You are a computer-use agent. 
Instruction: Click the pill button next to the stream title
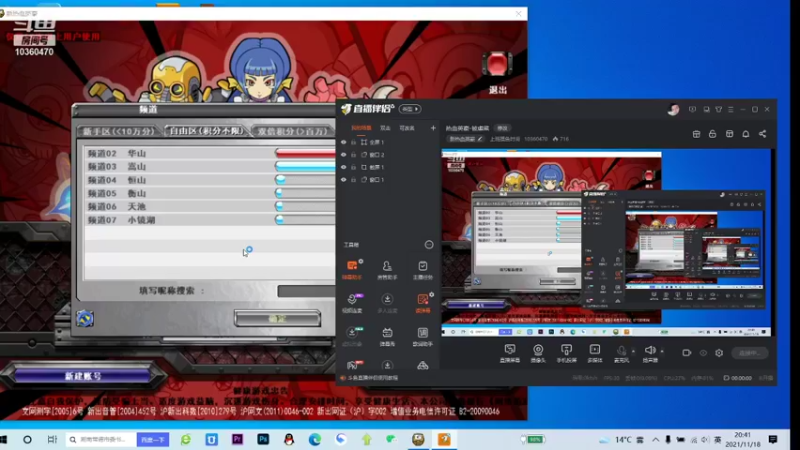tap(503, 128)
